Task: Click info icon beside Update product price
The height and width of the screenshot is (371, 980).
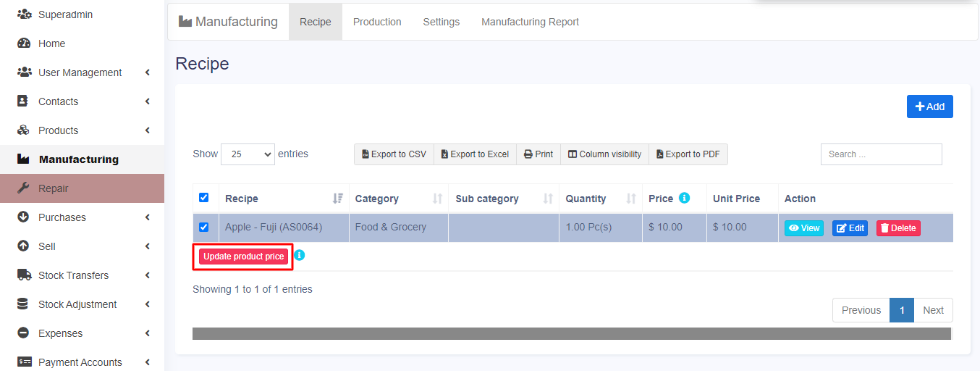Action: pyautogui.click(x=300, y=255)
